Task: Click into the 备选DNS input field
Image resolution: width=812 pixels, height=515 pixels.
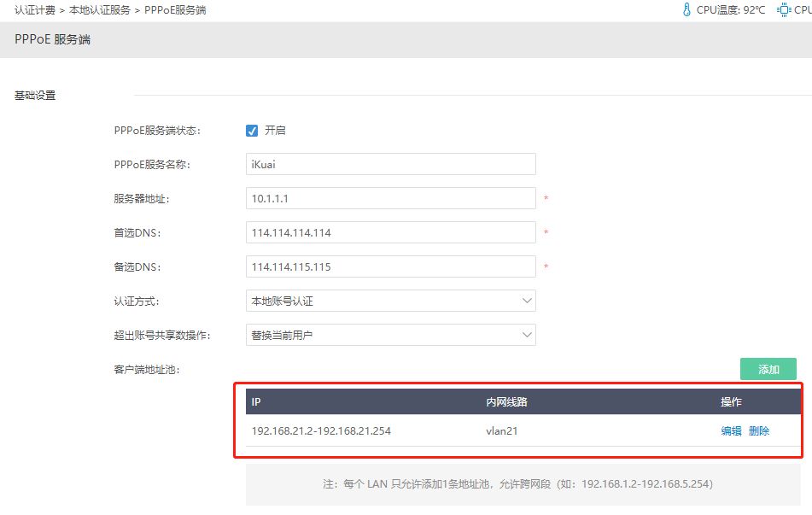Action: click(x=390, y=266)
